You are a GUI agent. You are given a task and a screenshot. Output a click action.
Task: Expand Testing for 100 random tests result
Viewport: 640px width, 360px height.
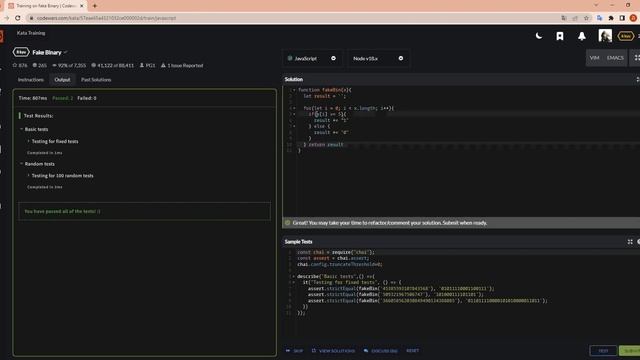pos(62,176)
